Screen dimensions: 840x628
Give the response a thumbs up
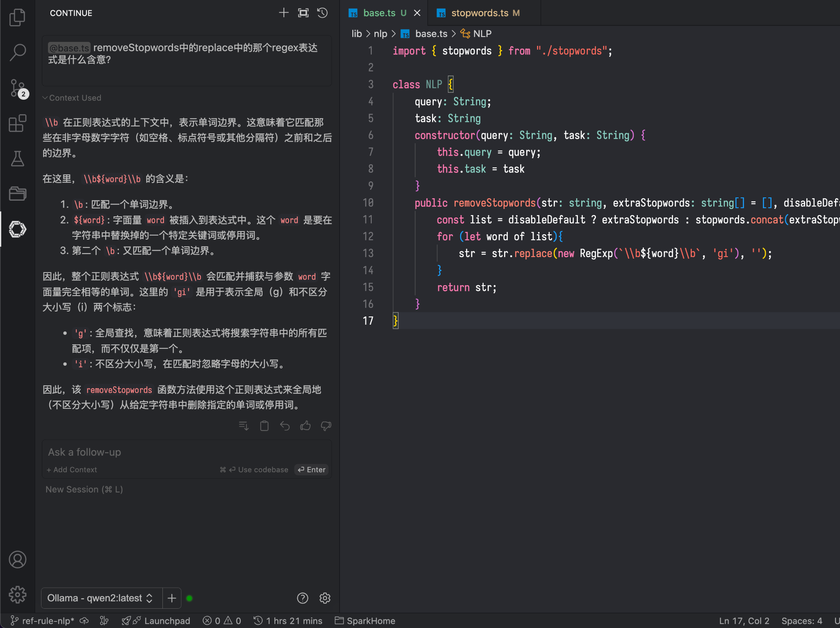click(305, 426)
